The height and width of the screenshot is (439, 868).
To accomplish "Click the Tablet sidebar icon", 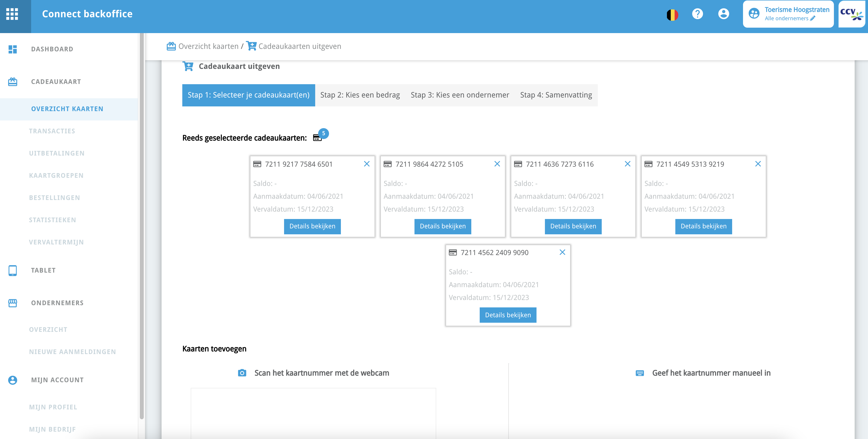I will point(13,271).
